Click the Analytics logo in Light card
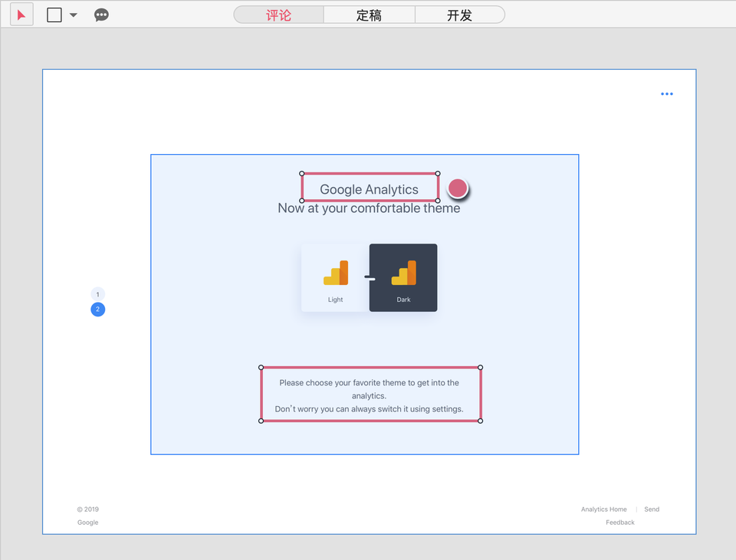This screenshot has height=560, width=736. point(336,273)
